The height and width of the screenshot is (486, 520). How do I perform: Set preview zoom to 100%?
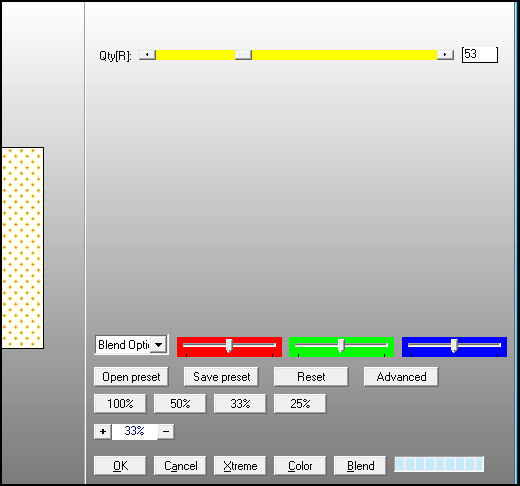coord(120,404)
